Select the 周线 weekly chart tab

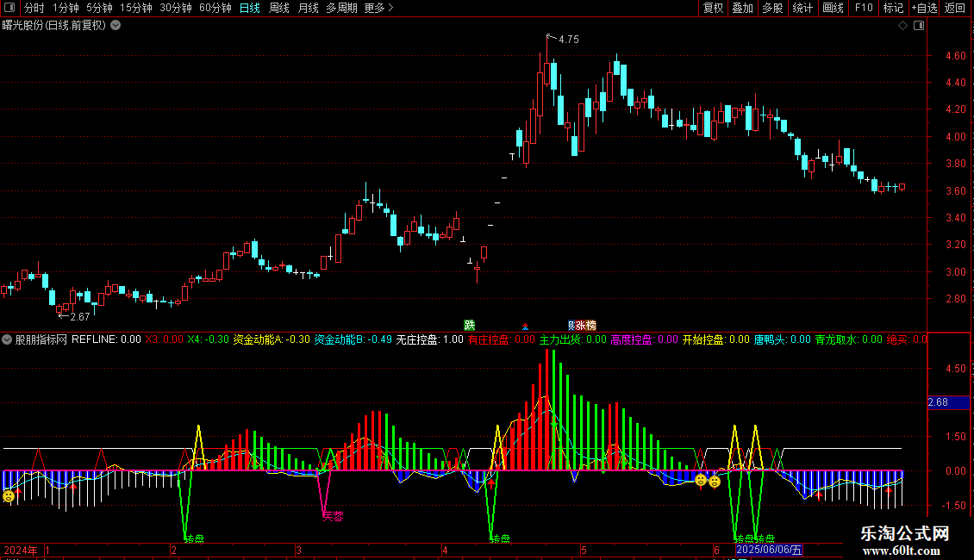coord(279,8)
